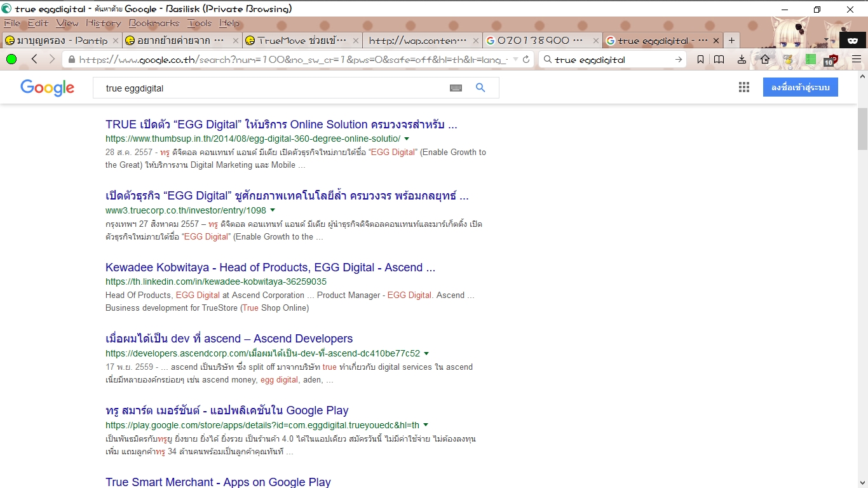Open the list all tabs dropdown

tap(827, 40)
